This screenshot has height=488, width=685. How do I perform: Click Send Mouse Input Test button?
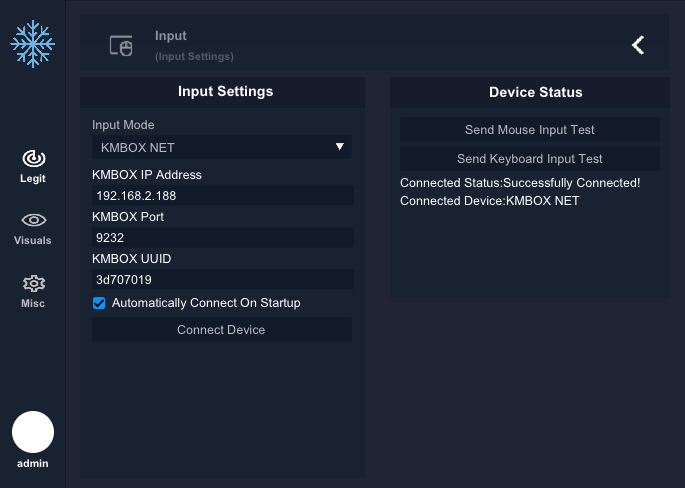[x=530, y=129]
